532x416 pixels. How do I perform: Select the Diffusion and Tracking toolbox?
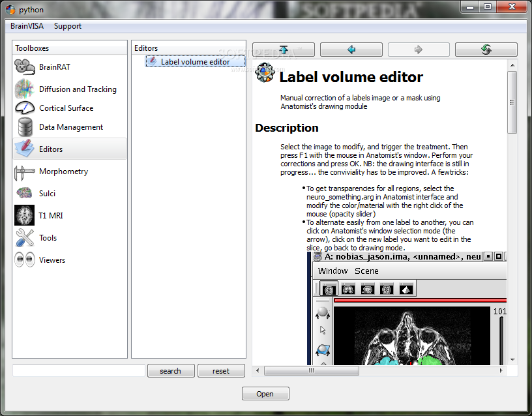(x=70, y=89)
